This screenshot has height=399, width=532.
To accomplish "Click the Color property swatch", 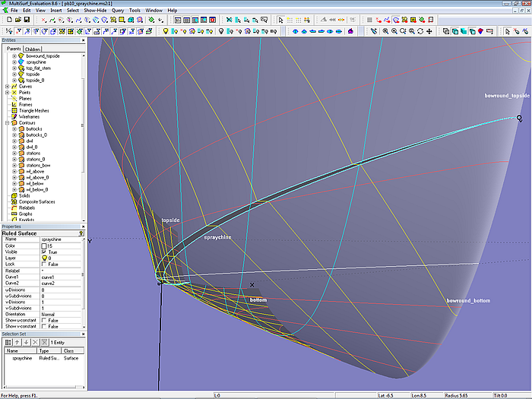I will (43, 246).
